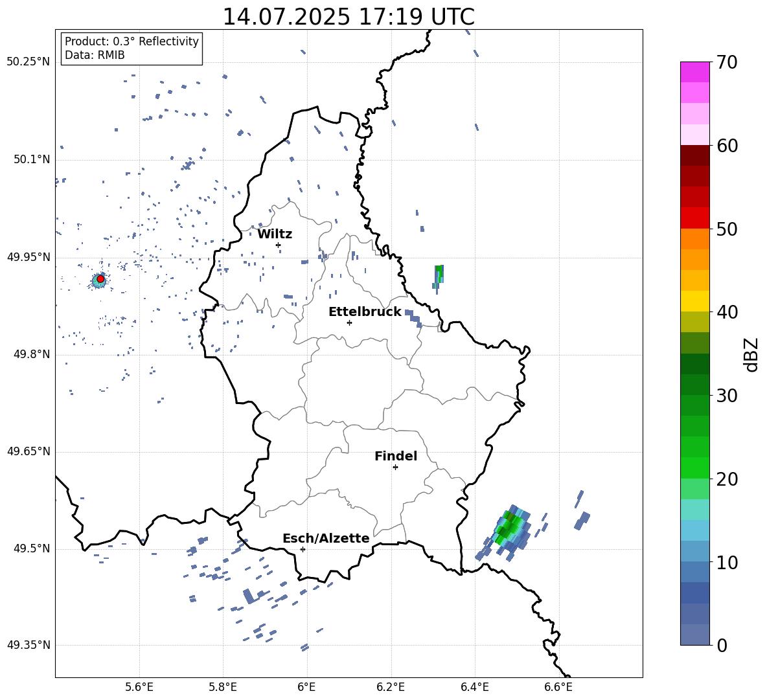767x700 pixels.
Task: Click the 49.8°N latitude label
Action: coord(31,354)
